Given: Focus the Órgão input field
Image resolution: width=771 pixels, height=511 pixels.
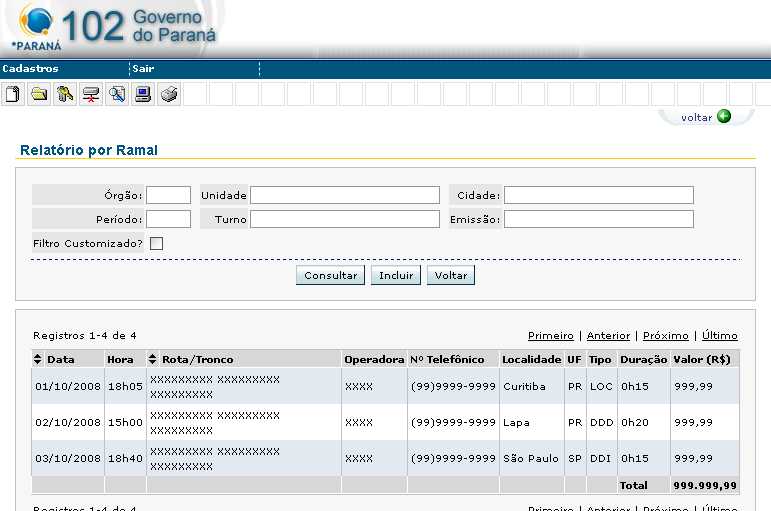Looking at the screenshot, I should point(168,195).
